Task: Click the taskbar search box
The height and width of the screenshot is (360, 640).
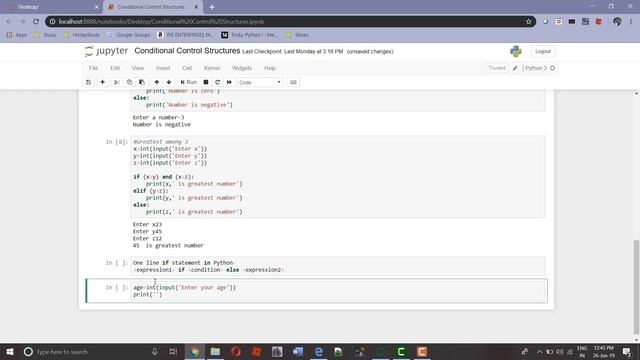Action: point(91,351)
